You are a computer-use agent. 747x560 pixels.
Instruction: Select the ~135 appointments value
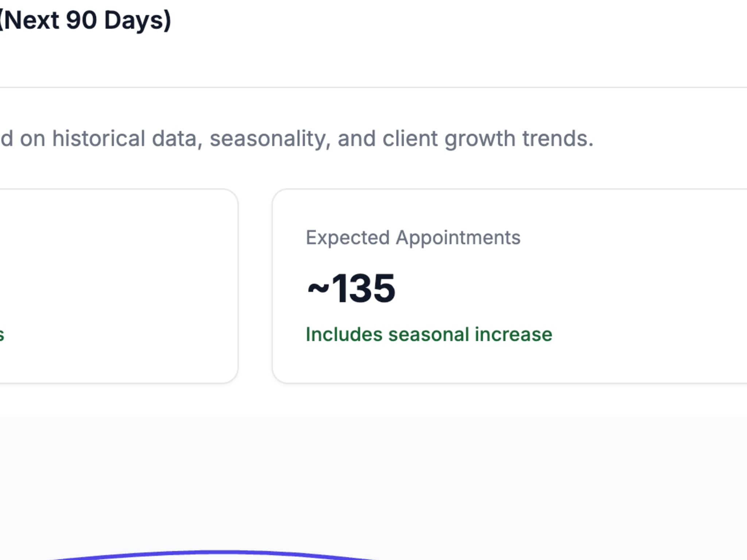pos(363,288)
